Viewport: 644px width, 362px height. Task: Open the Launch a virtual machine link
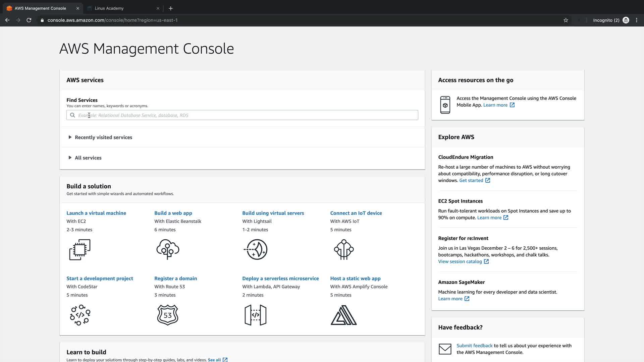pyautogui.click(x=96, y=213)
